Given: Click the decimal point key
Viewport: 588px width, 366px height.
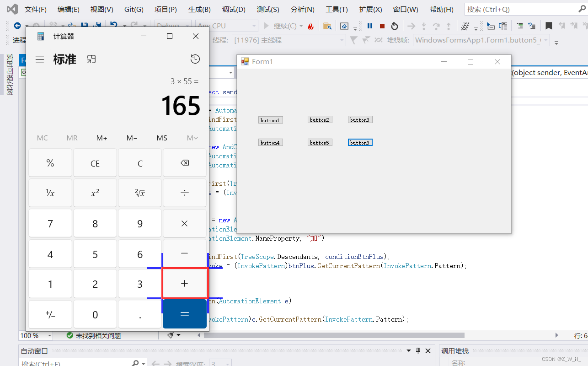Looking at the screenshot, I should click(140, 314).
